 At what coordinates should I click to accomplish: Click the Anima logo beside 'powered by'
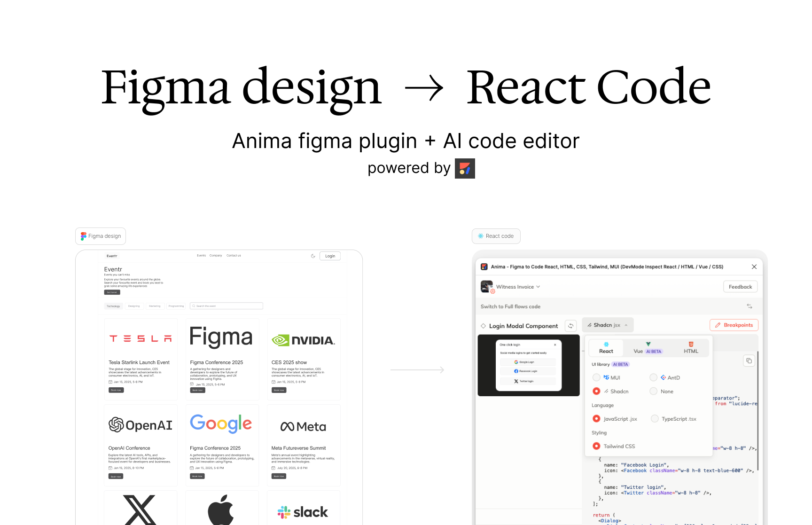[465, 168]
